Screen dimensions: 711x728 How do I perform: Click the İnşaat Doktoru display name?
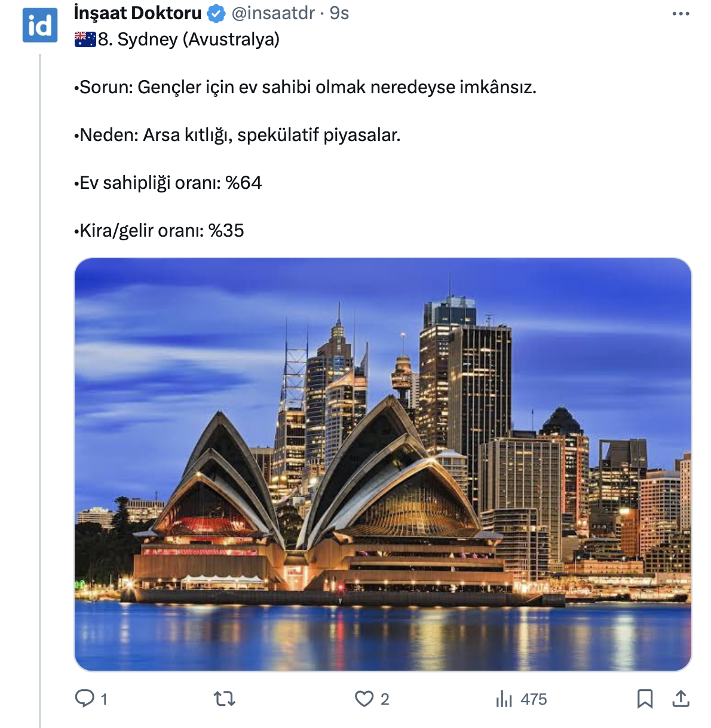(137, 13)
